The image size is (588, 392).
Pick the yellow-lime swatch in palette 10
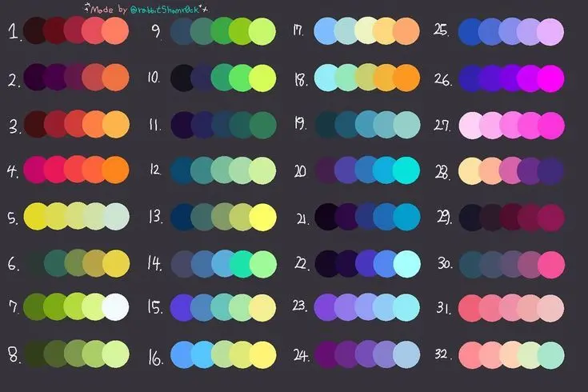coord(262,78)
